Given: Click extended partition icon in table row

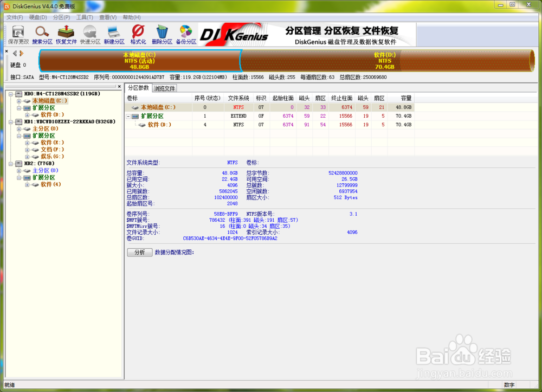Looking at the screenshot, I should [135, 116].
